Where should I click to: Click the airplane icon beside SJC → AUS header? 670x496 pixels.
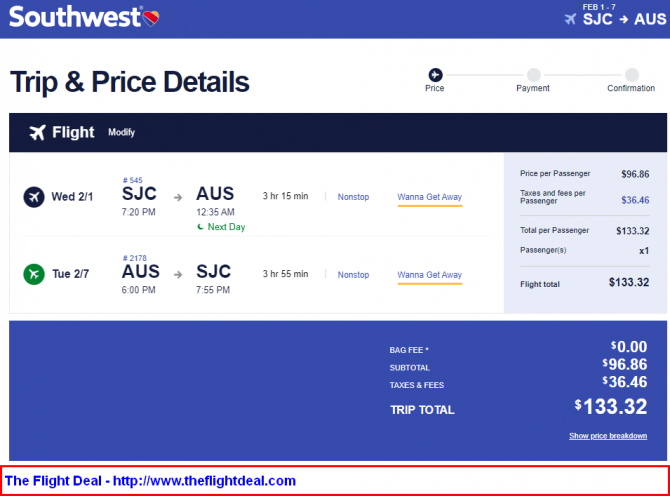tap(570, 19)
